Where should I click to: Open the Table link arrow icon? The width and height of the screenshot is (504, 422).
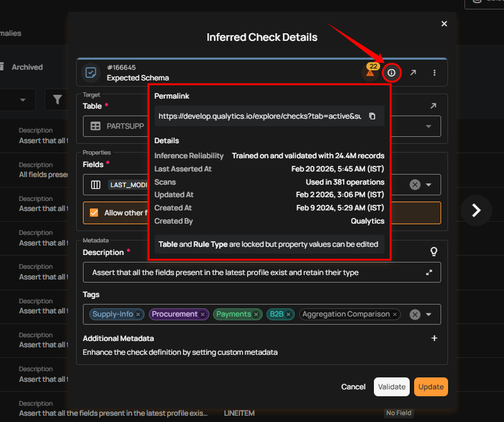click(433, 106)
